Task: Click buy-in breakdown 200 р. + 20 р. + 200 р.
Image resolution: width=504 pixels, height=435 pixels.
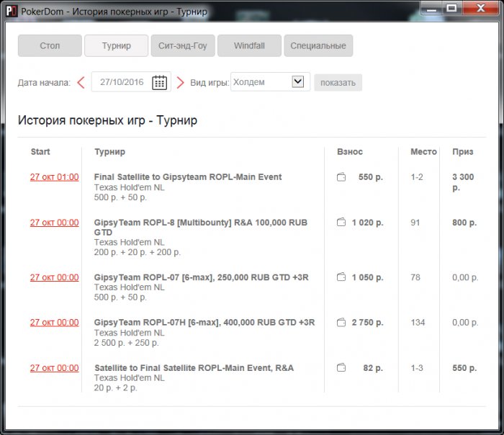Action: pos(138,252)
